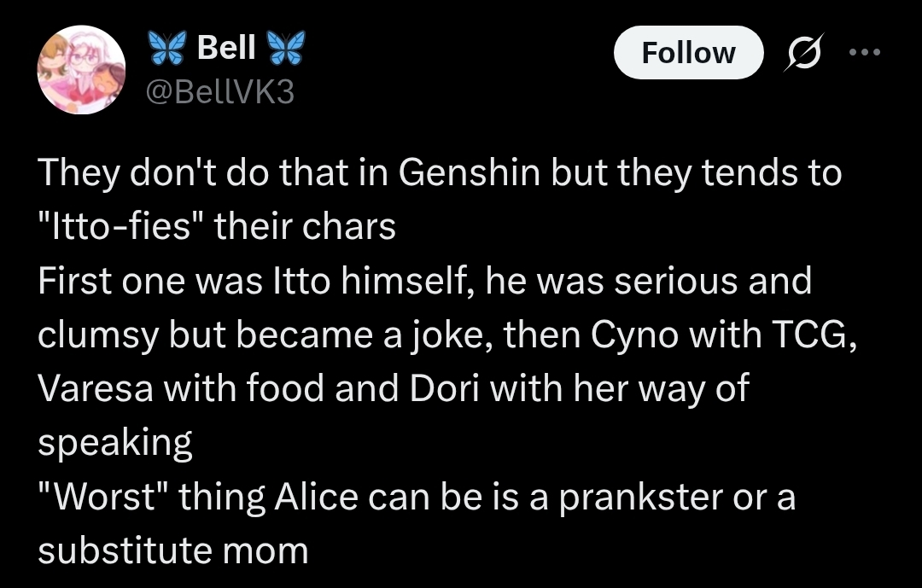
Task: Click the Grok slashed-circle icon
Action: [804, 52]
